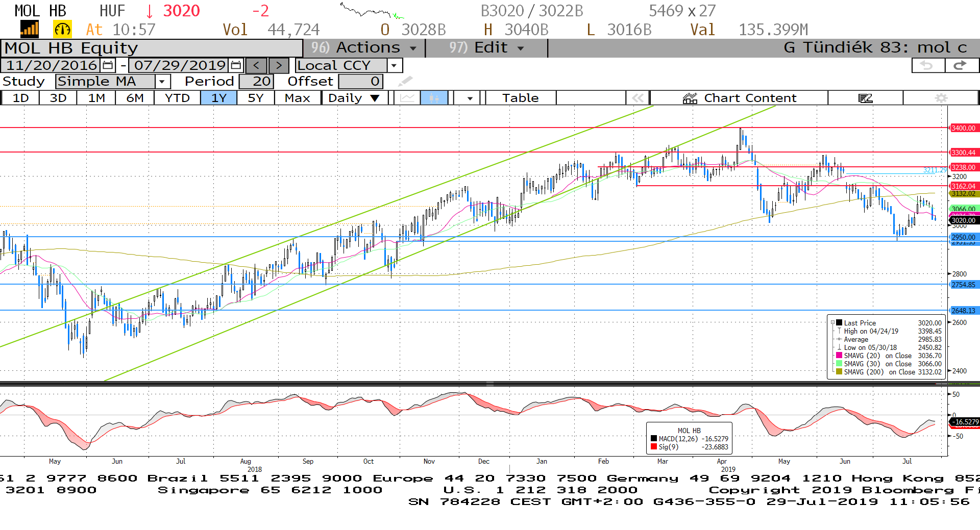The height and width of the screenshot is (530, 980).
Task: Select the 6M range tab
Action: 135,98
